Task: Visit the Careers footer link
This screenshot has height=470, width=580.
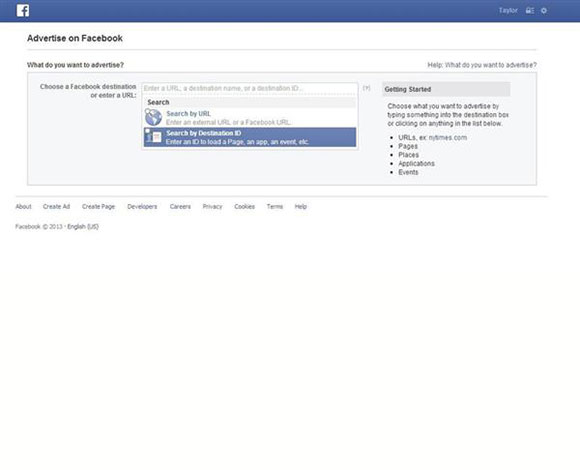Action: coord(180,207)
